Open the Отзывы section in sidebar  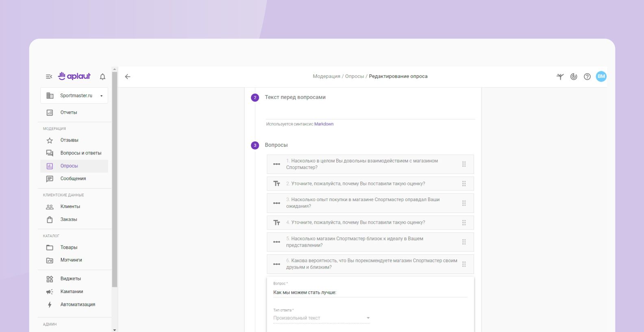(69, 140)
